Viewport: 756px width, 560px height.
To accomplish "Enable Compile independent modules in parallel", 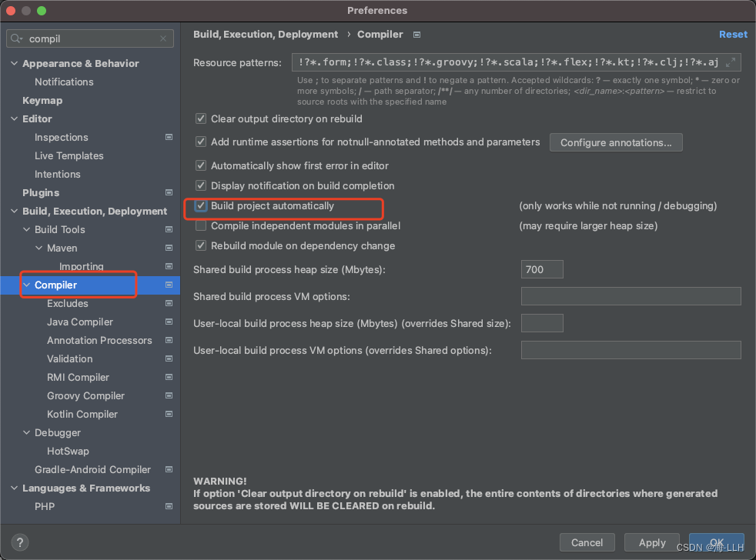I will (x=201, y=225).
